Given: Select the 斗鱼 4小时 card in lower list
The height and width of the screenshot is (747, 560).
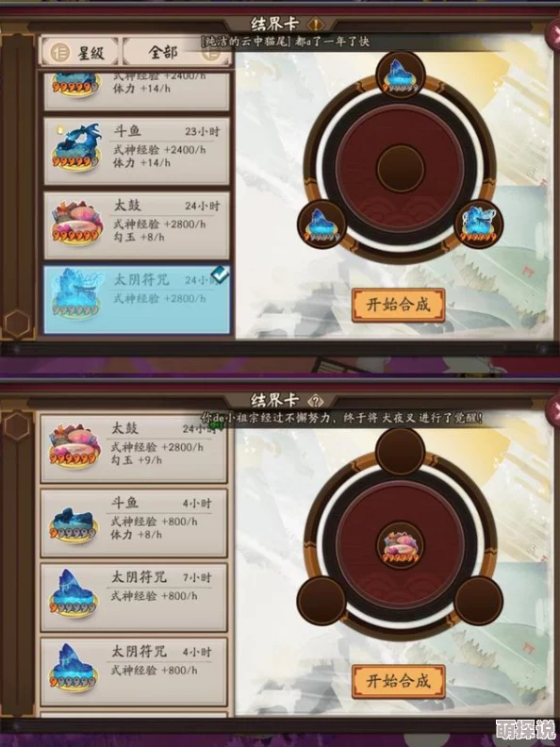Looking at the screenshot, I should [134, 523].
